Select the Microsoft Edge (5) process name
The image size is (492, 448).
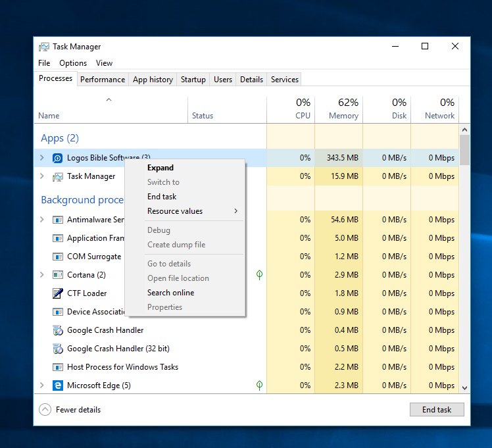[99, 386]
